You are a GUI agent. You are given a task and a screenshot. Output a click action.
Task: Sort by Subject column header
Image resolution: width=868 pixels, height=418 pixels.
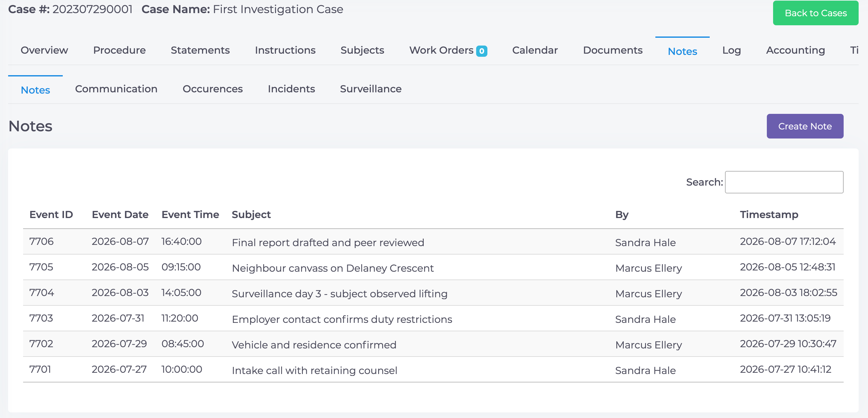coord(251,215)
